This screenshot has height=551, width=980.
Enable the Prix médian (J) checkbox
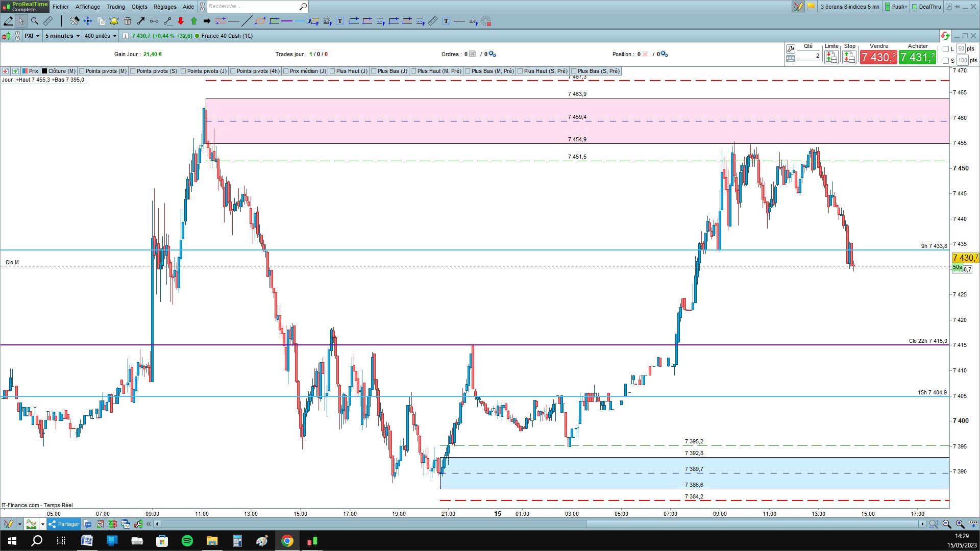[286, 71]
